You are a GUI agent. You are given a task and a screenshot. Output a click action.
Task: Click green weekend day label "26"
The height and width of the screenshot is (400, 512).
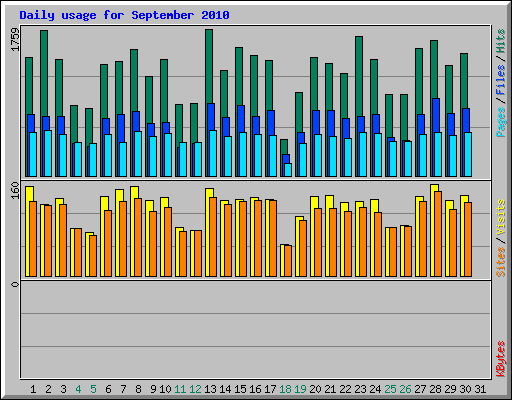405,389
